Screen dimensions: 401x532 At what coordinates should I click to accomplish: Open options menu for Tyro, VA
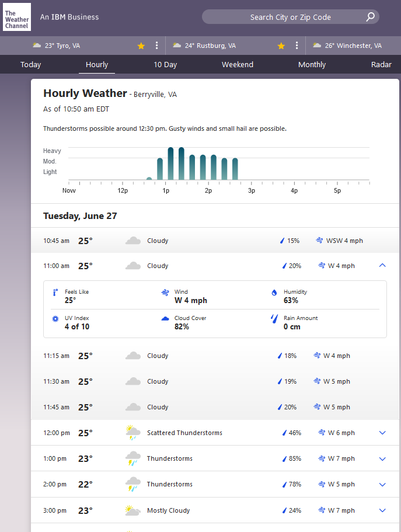157,46
